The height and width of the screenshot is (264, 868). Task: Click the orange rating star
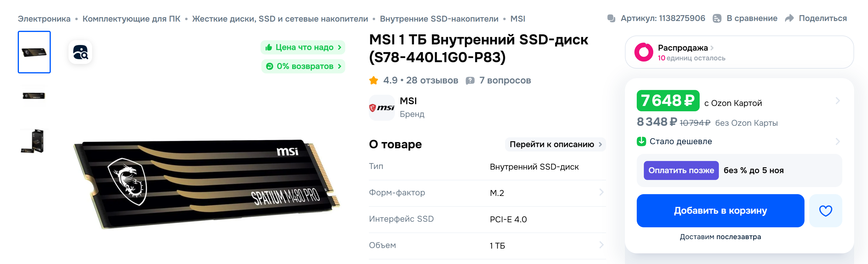pos(373,80)
